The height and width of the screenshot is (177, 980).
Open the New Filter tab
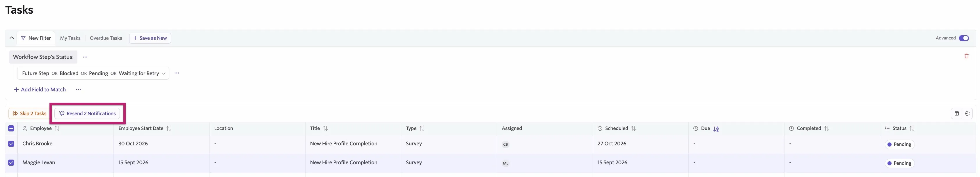pyautogui.click(x=36, y=38)
